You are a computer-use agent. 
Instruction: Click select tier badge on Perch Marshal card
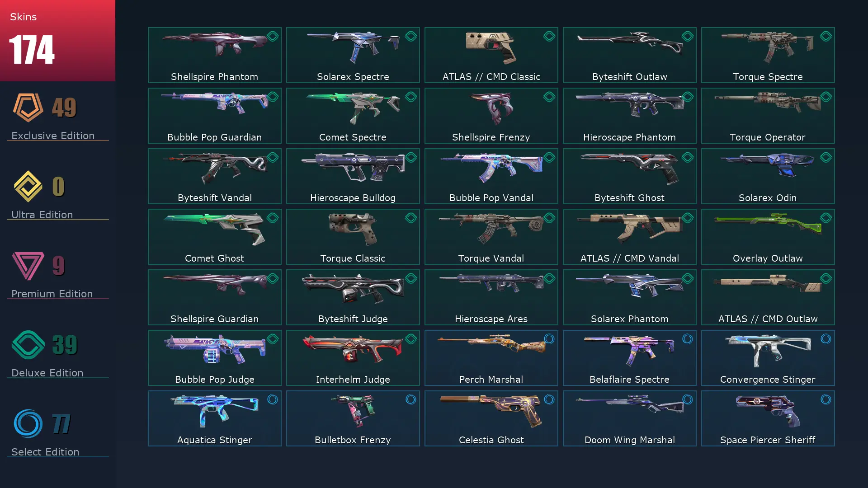[549, 339]
